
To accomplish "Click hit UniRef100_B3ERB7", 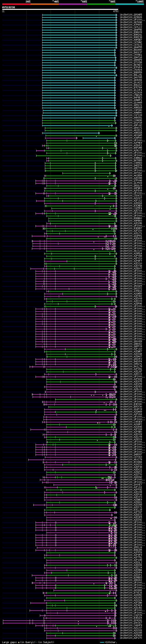I will click(x=131, y=228).
